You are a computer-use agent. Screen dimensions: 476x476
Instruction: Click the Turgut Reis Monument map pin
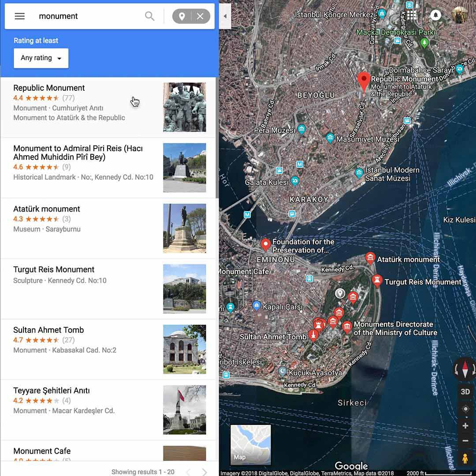point(377,281)
